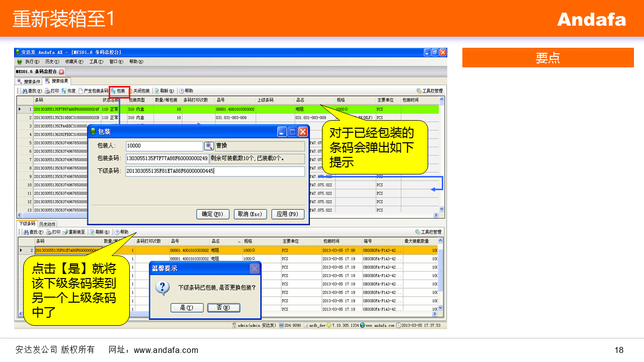Switch to the 搜索条件 tab
The height and width of the screenshot is (362, 644).
click(29, 81)
